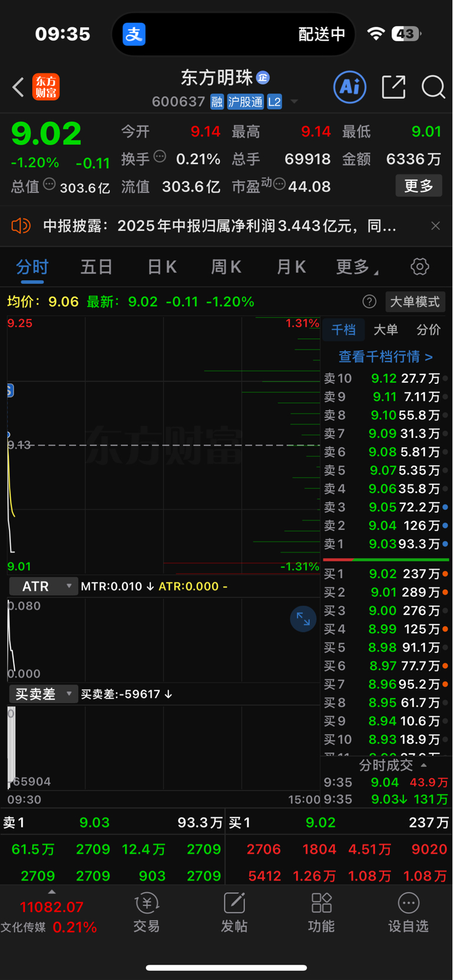Expand the stock title dropdown arrow

point(294,102)
